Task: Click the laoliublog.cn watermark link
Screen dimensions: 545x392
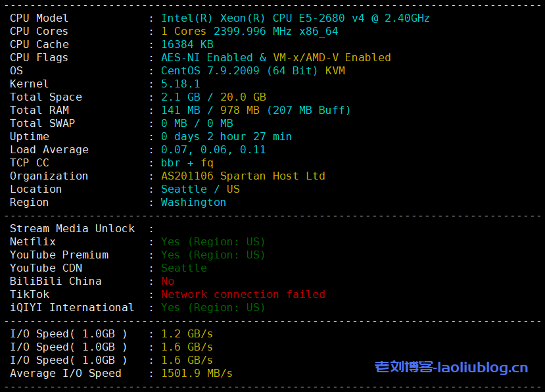Action: (451, 367)
